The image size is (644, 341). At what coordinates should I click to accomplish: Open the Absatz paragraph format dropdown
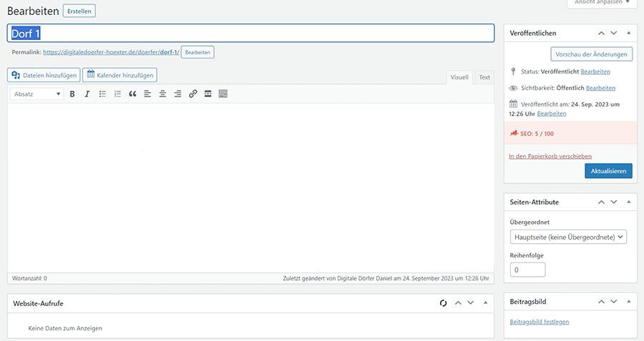[38, 94]
